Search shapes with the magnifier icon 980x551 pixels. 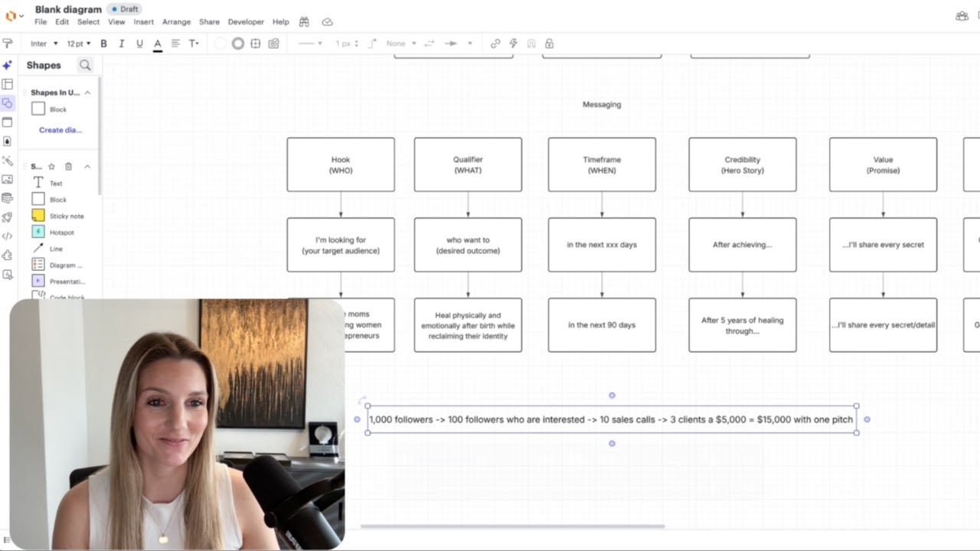coord(85,66)
